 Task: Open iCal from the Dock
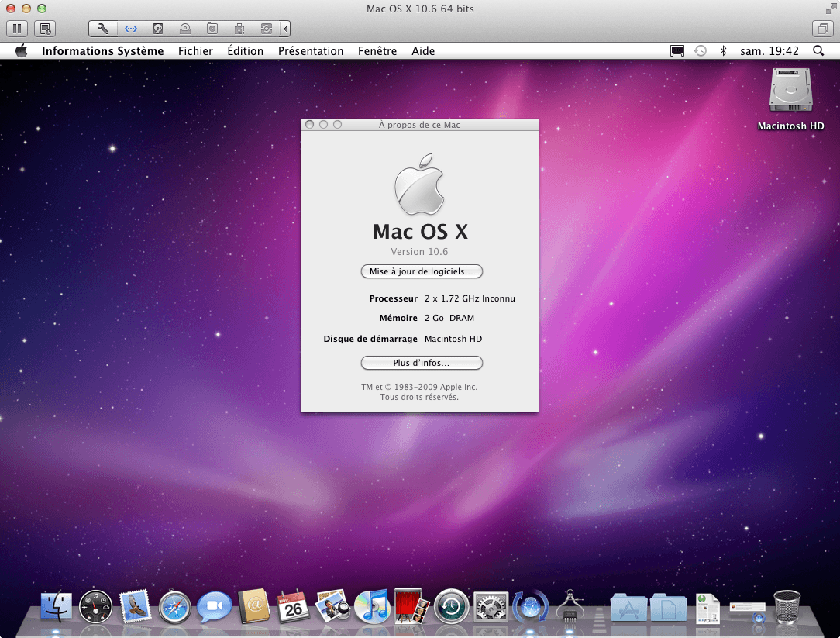pos(293,606)
